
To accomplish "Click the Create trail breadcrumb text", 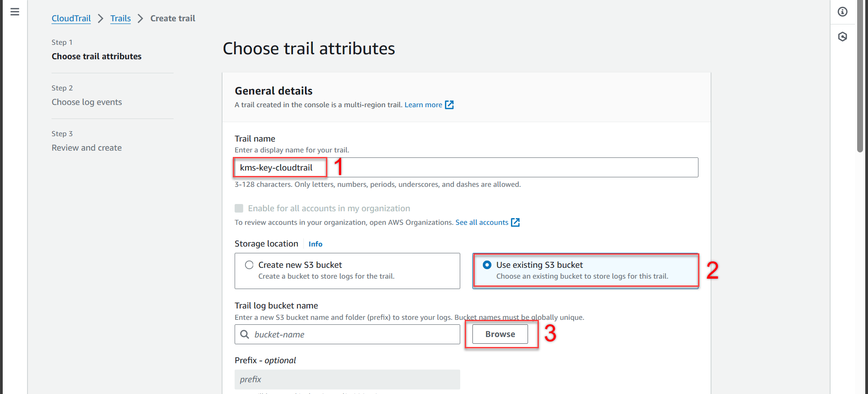I will pos(173,19).
